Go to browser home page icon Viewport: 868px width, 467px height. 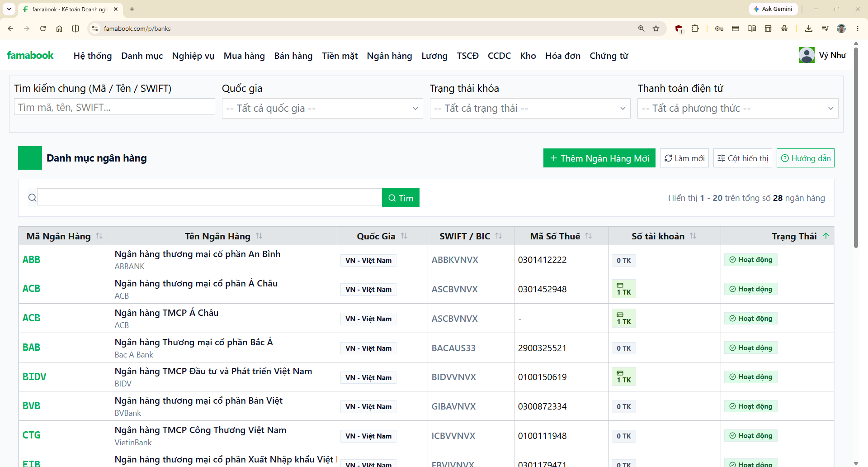59,29
